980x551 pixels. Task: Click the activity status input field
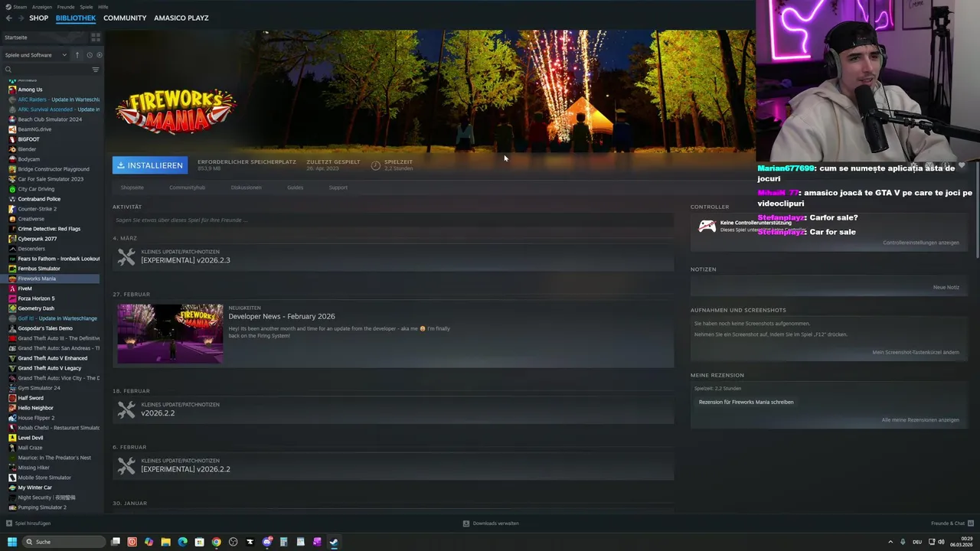click(393, 220)
